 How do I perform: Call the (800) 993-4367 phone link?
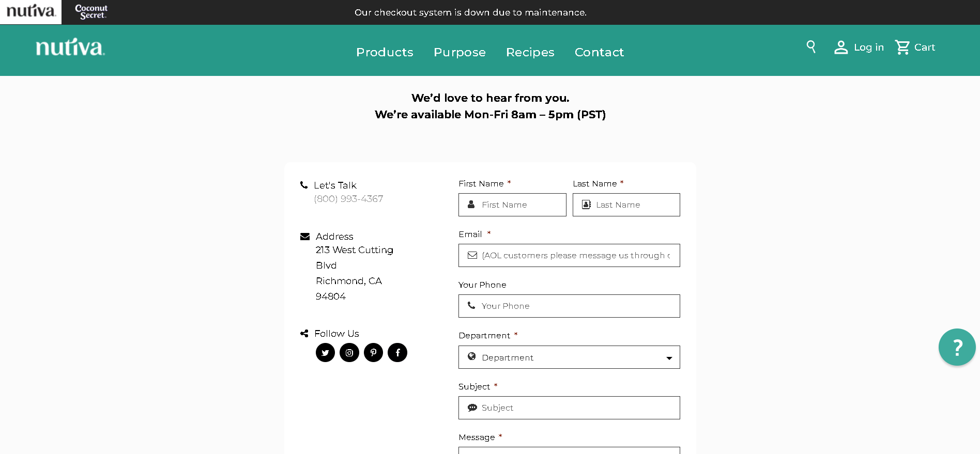tap(348, 199)
